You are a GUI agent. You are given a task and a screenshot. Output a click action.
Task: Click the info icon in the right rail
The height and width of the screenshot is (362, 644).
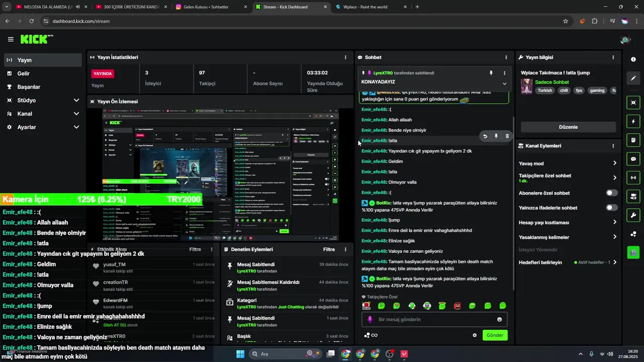633,59
